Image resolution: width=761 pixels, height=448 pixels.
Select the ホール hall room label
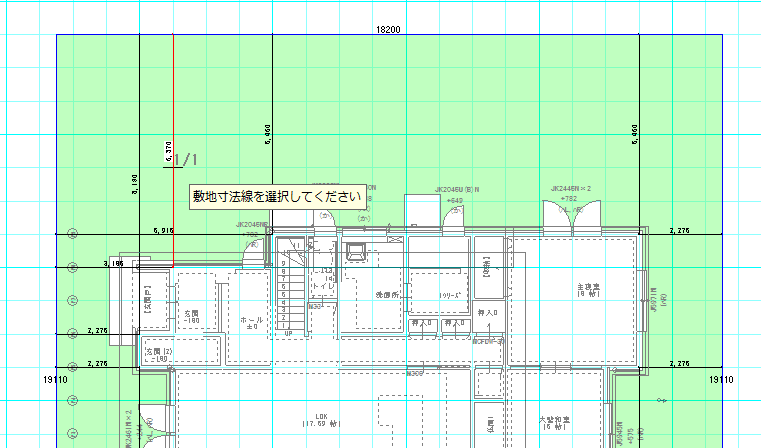pos(252,322)
